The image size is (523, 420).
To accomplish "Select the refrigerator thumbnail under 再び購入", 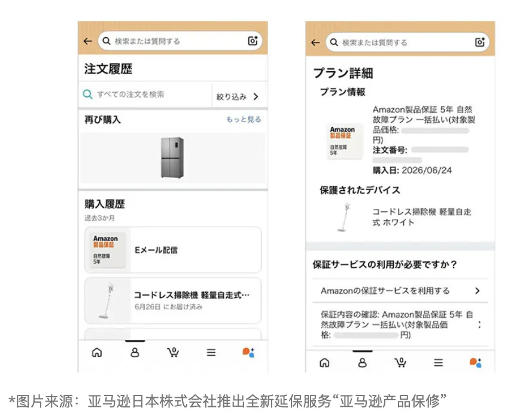I will [x=172, y=157].
